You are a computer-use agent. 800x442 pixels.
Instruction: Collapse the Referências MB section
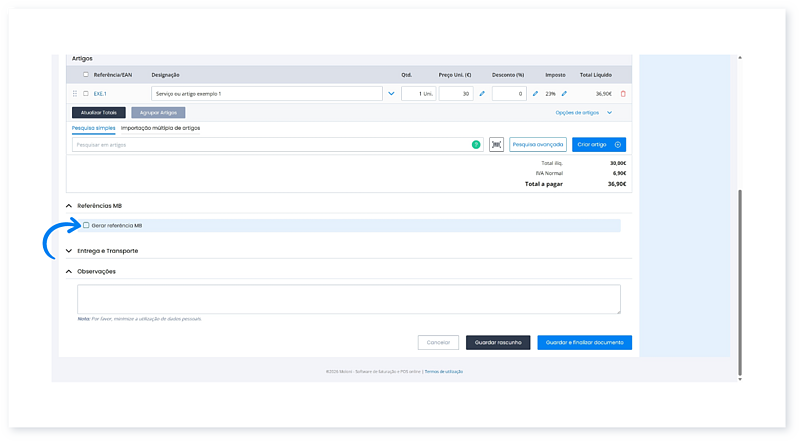(x=69, y=206)
